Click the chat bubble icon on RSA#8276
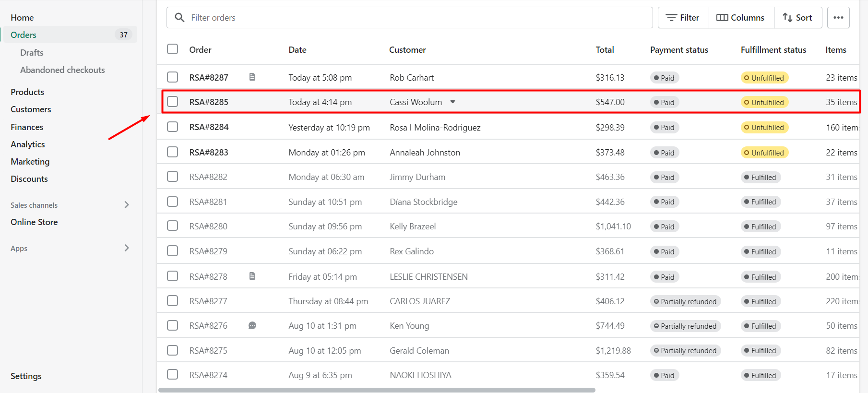The width and height of the screenshot is (868, 393). coord(252,326)
